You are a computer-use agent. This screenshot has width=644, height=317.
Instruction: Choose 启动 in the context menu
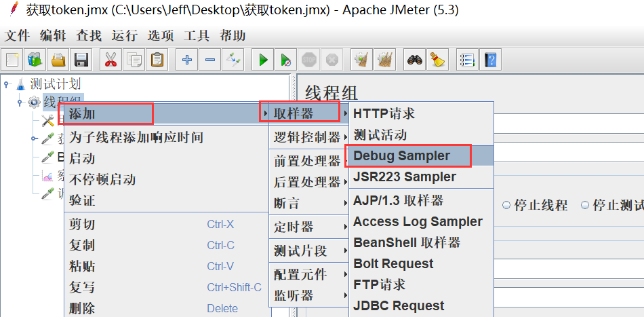pyautogui.click(x=167, y=158)
